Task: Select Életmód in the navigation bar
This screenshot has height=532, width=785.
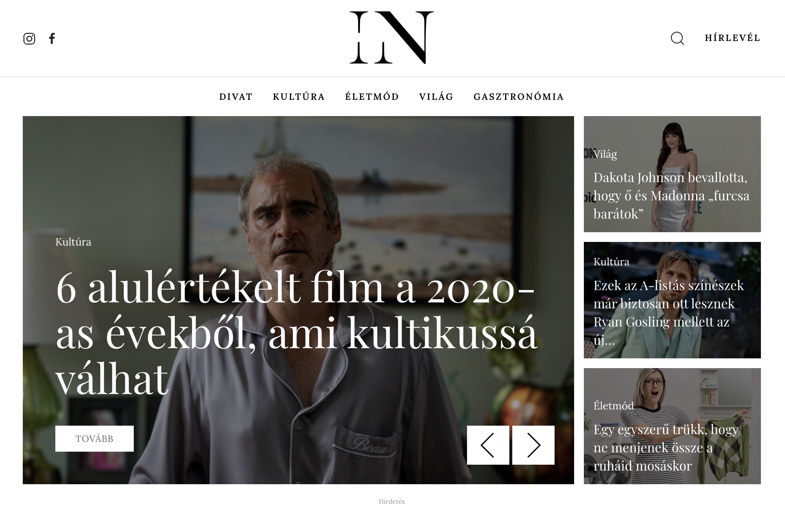Action: [x=372, y=97]
